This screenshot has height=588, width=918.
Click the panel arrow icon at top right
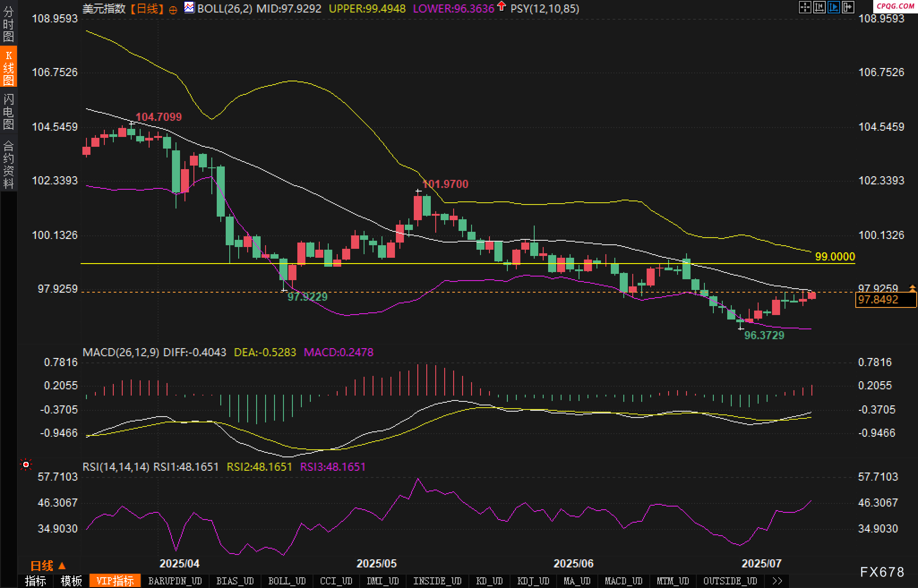pos(848,7)
